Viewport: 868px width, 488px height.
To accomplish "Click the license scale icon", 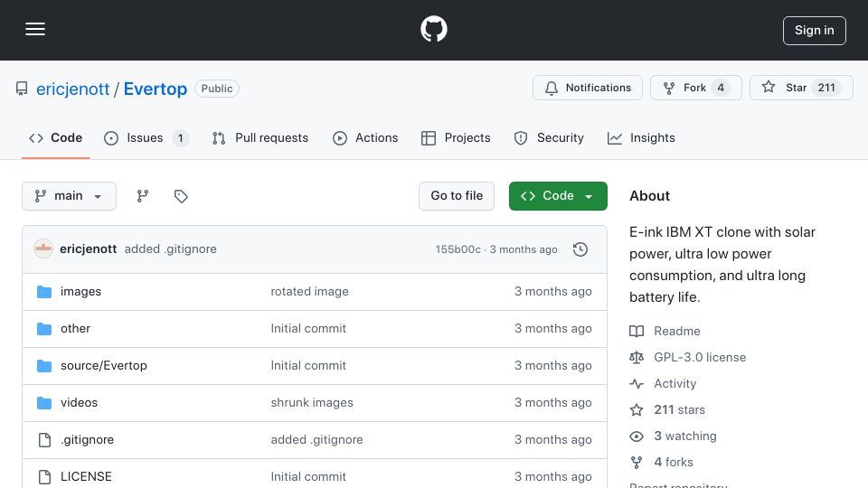I will [x=637, y=358].
